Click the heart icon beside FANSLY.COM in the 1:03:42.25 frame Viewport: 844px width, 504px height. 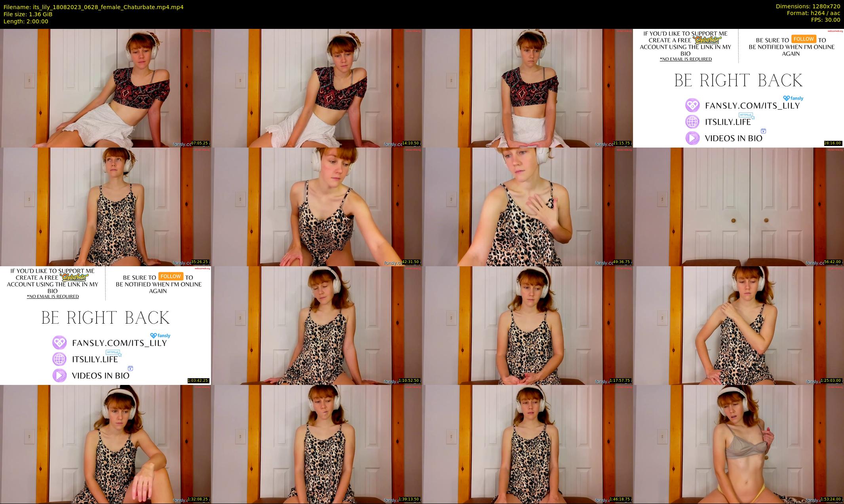(59, 343)
